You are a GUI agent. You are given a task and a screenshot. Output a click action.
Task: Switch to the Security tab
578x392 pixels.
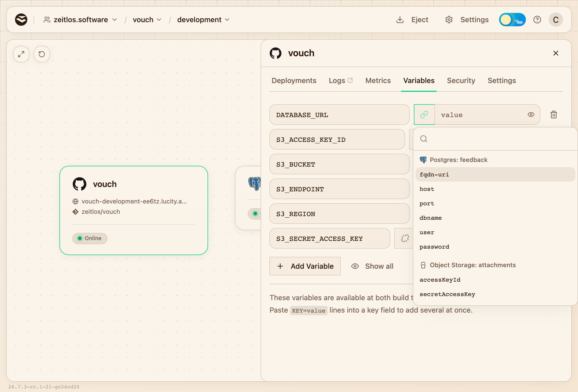[461, 81]
